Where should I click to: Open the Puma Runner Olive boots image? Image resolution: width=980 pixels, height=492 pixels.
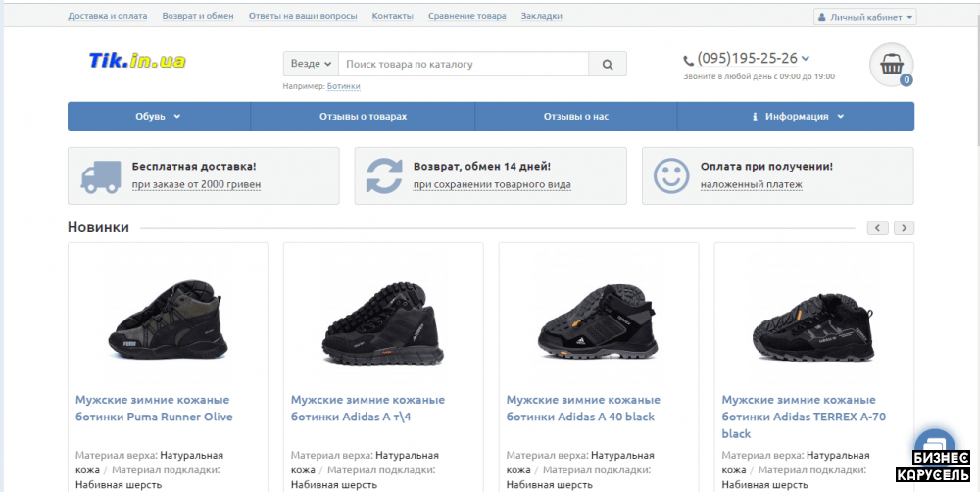168,319
